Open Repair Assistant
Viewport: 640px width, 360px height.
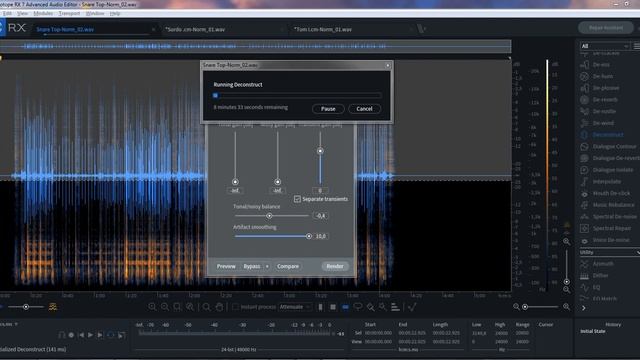click(606, 28)
